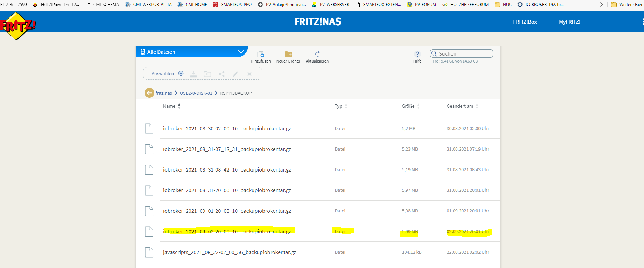Open Weitere Favoriten bookmarks folder

[627, 5]
